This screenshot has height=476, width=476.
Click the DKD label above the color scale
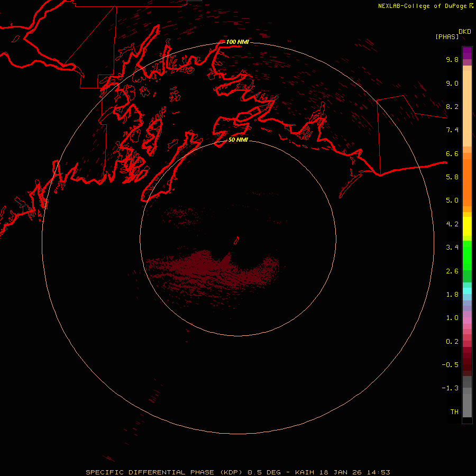pyautogui.click(x=465, y=32)
